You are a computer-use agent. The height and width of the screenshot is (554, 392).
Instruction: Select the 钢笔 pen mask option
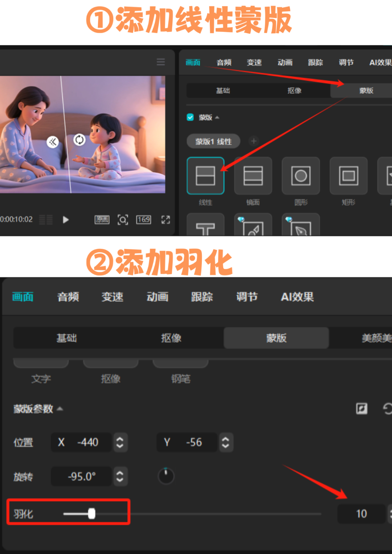(180, 363)
